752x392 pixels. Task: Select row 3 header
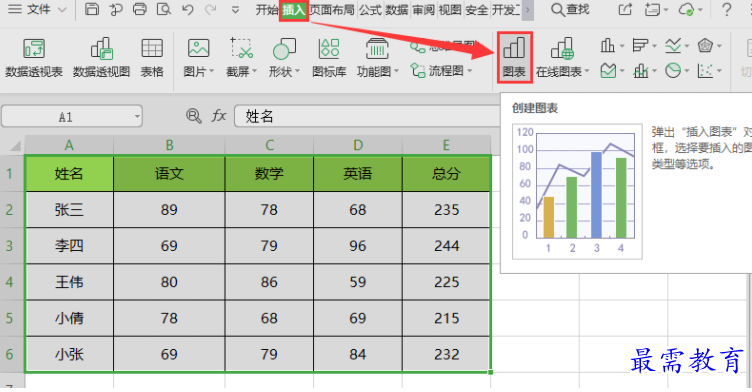pos(10,246)
